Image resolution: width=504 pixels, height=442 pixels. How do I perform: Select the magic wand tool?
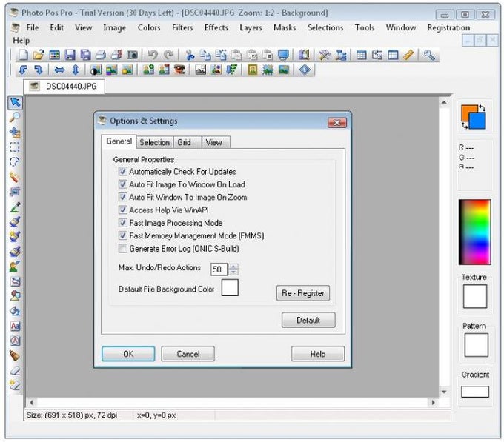tap(15, 176)
